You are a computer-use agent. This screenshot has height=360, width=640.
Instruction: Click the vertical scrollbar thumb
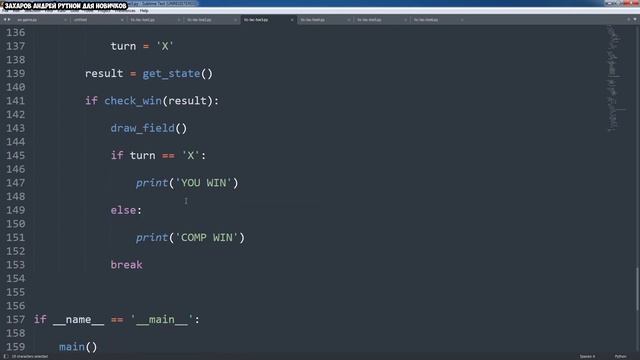[637, 289]
